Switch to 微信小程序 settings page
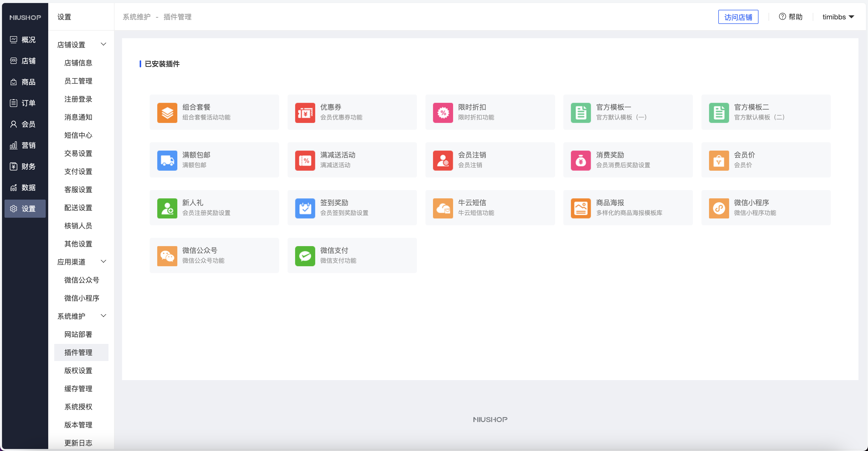The width and height of the screenshot is (868, 451). click(82, 298)
